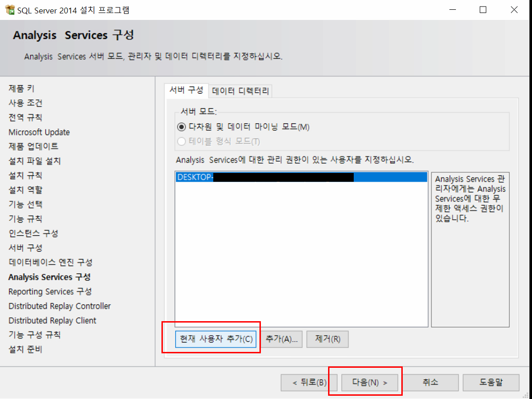Click the Distributed Replay Controller step
This screenshot has width=532, height=399.
60,306
